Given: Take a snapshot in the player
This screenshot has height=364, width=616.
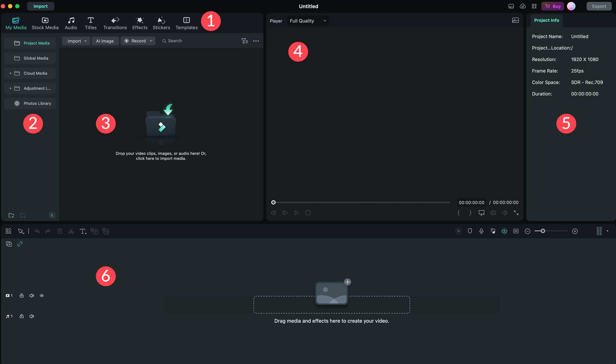Looking at the screenshot, I should [493, 213].
